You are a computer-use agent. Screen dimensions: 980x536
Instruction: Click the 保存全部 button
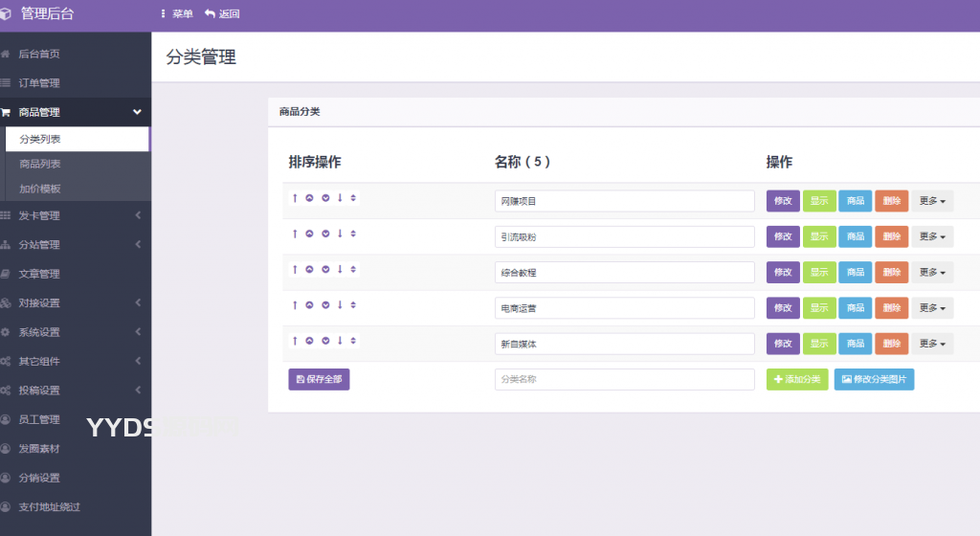click(319, 380)
